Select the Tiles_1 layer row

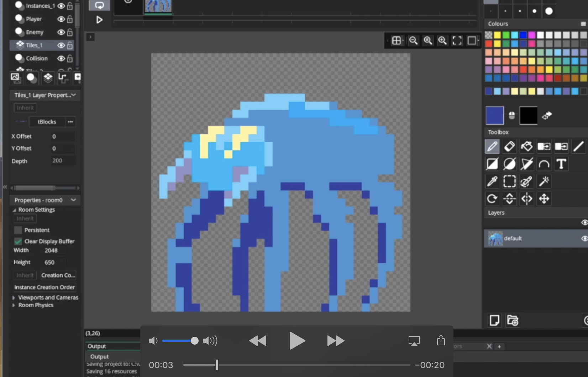[42, 45]
